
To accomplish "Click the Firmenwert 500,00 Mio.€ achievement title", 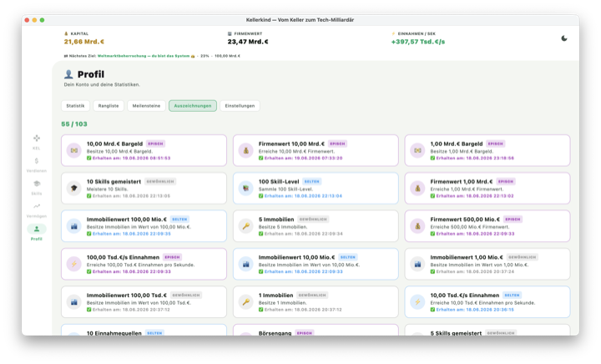I will [465, 220].
